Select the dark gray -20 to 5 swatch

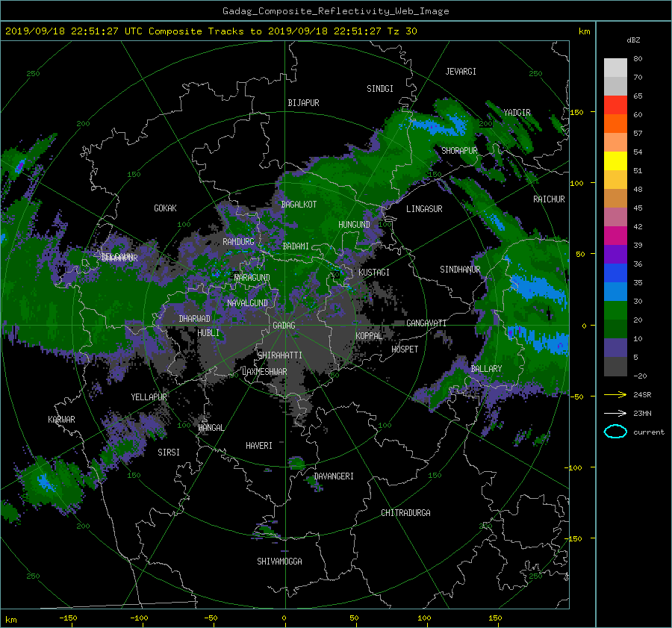pos(615,366)
